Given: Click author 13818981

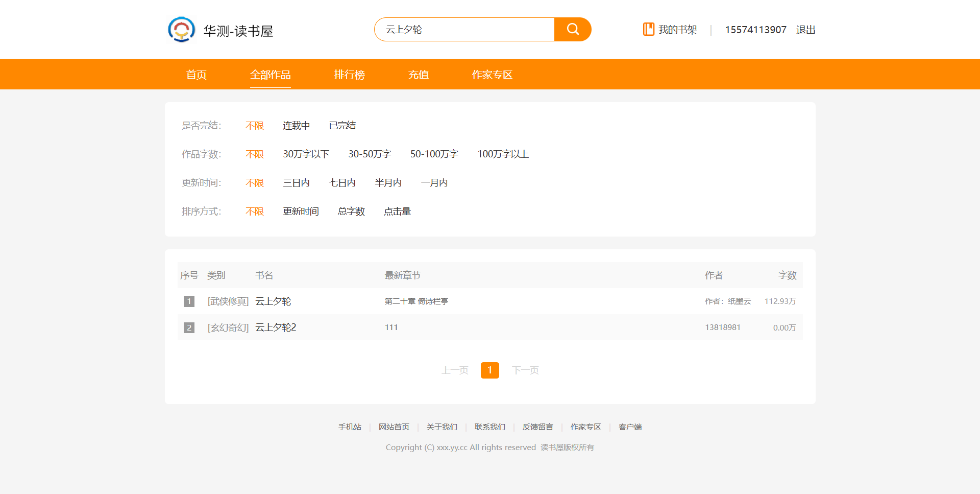Looking at the screenshot, I should [x=723, y=327].
